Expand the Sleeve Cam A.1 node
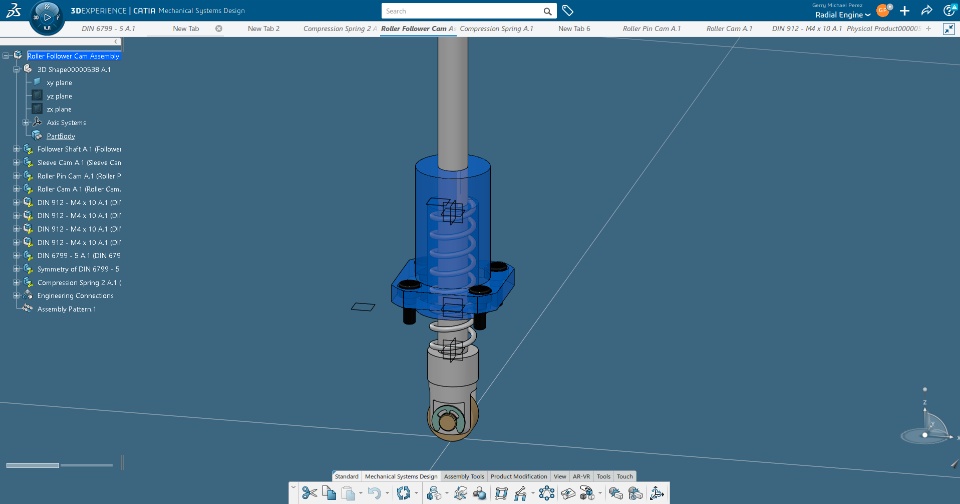 (17, 162)
